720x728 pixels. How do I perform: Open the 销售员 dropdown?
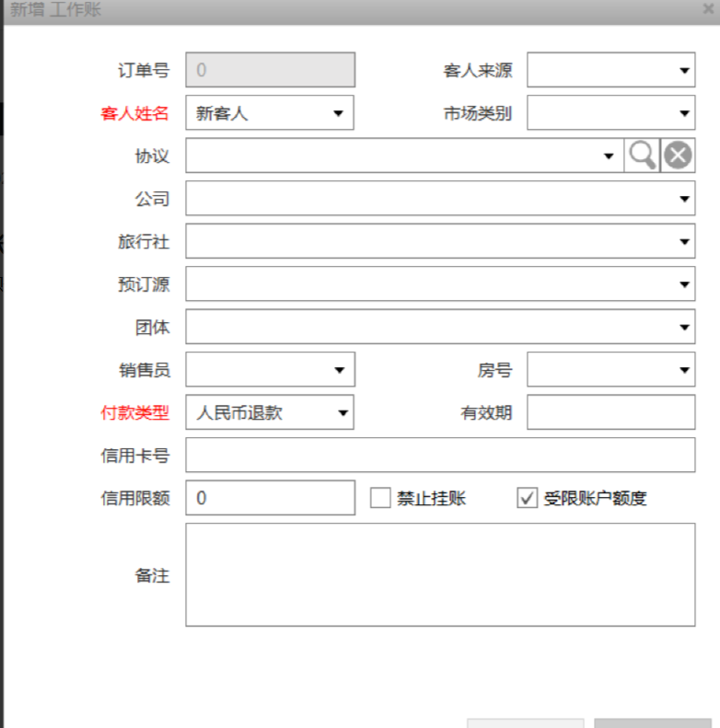(x=338, y=370)
